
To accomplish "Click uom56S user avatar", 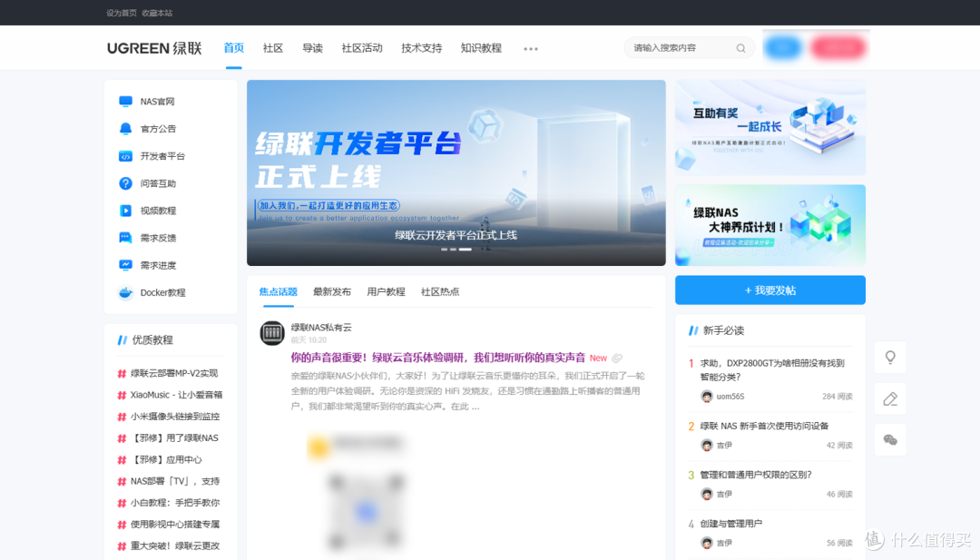I will point(707,397).
